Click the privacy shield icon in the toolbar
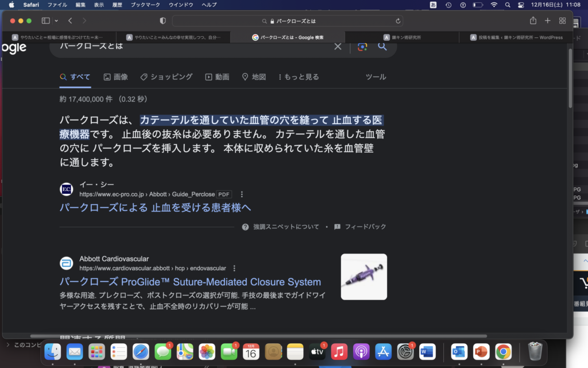 tap(163, 21)
